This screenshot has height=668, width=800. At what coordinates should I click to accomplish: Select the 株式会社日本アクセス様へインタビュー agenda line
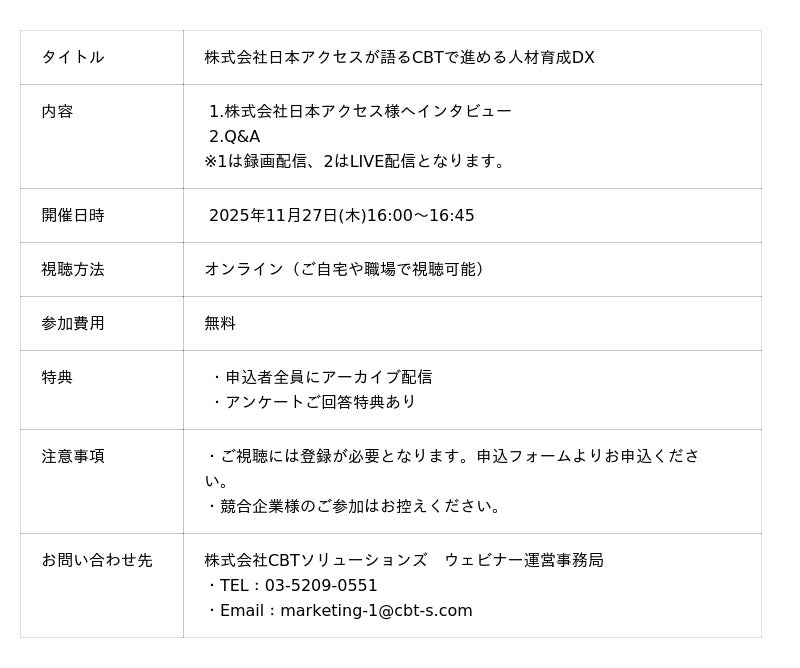pos(360,111)
